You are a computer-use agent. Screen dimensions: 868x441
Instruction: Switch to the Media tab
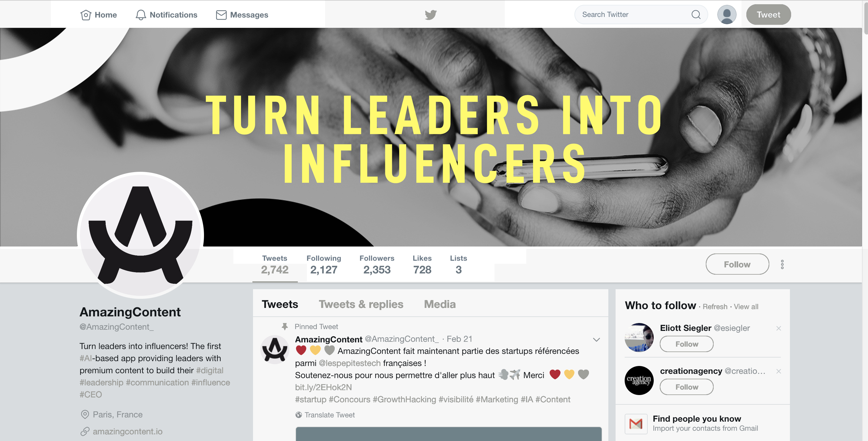coord(440,304)
